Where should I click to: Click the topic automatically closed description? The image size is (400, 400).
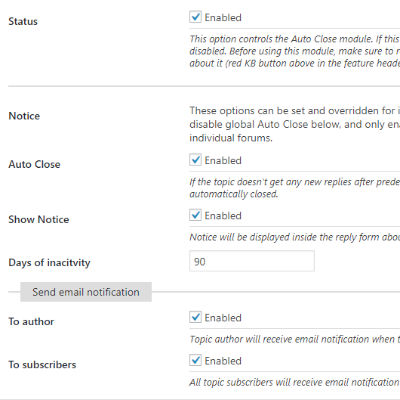tap(295, 188)
